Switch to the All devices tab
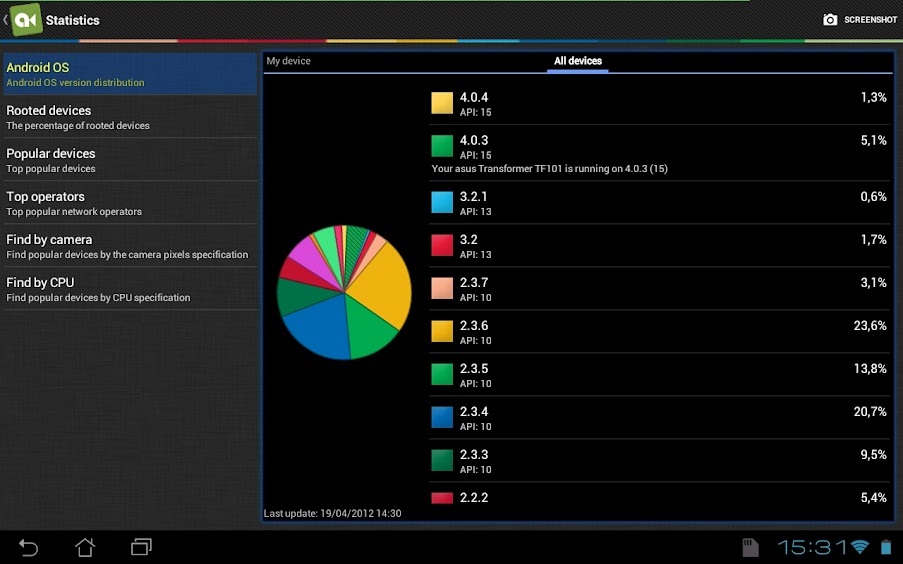The image size is (903, 564). tap(578, 61)
